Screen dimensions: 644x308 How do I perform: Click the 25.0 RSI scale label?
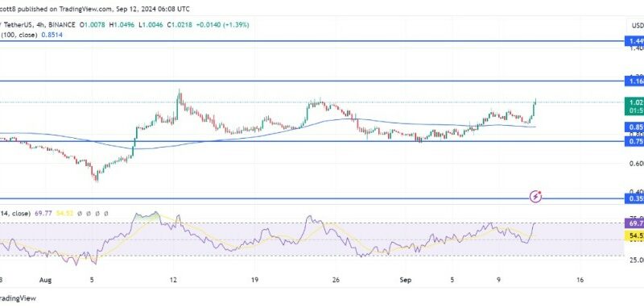[637, 260]
